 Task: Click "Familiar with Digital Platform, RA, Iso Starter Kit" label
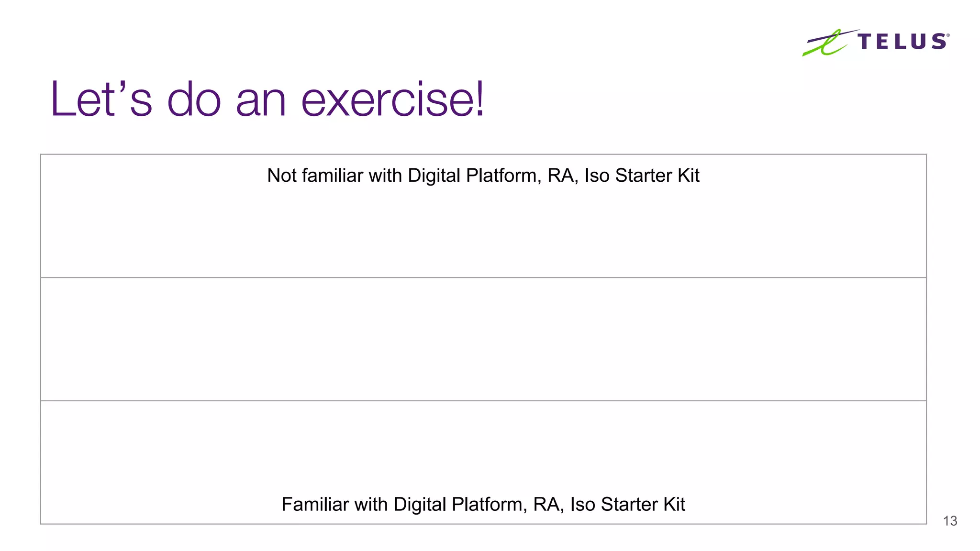483,505
